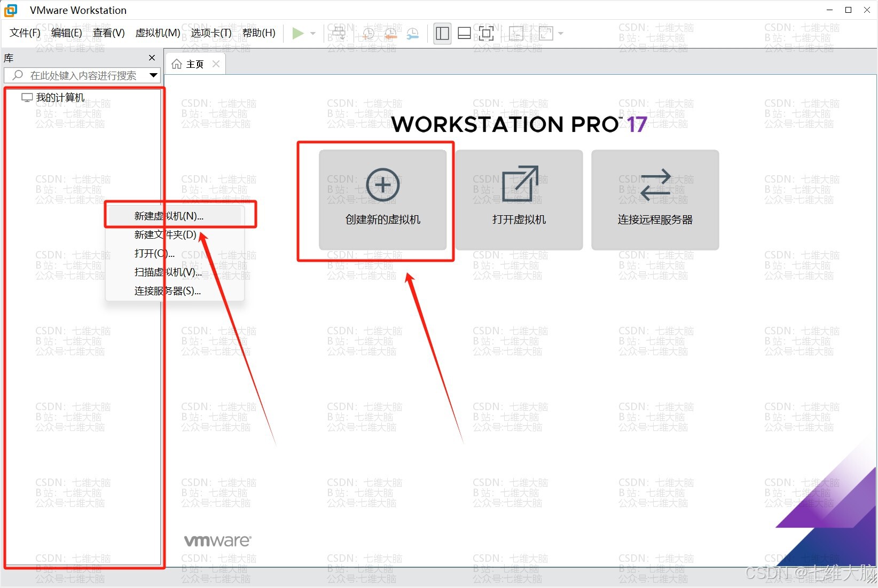This screenshot has height=588, width=878.
Task: Click the VMware Workstation title bar app icon
Action: [11, 10]
